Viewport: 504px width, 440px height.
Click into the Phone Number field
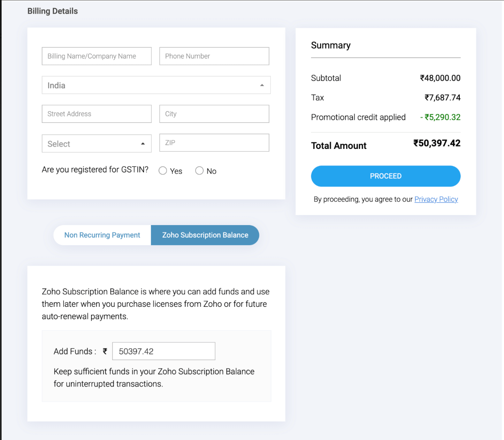coord(214,56)
